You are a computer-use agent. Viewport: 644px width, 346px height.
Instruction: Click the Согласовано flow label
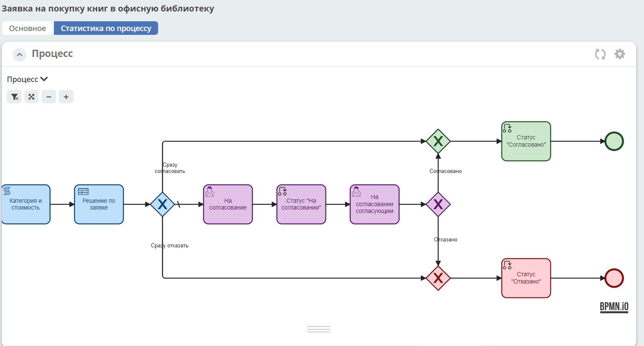tap(445, 171)
